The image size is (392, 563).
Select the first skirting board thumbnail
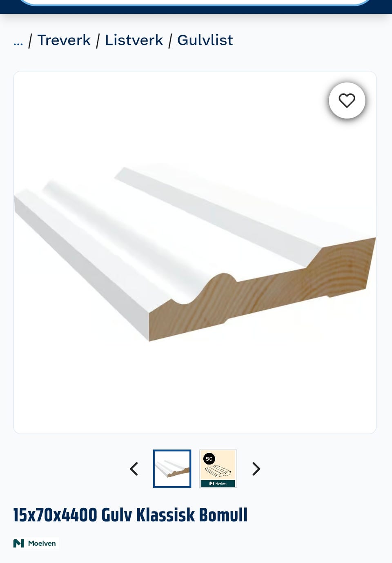coord(172,469)
